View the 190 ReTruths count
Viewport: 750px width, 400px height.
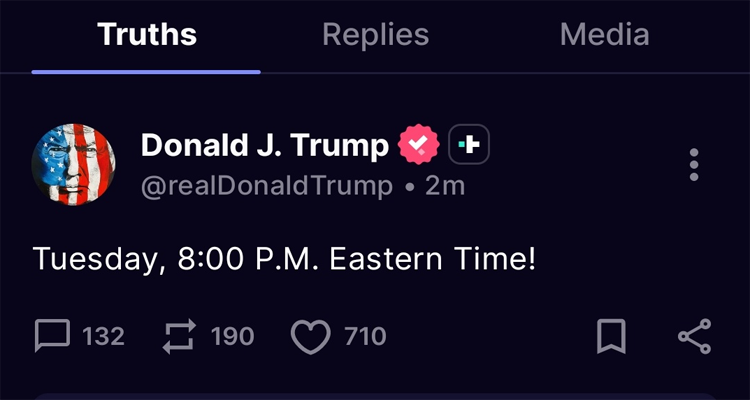pos(233,337)
